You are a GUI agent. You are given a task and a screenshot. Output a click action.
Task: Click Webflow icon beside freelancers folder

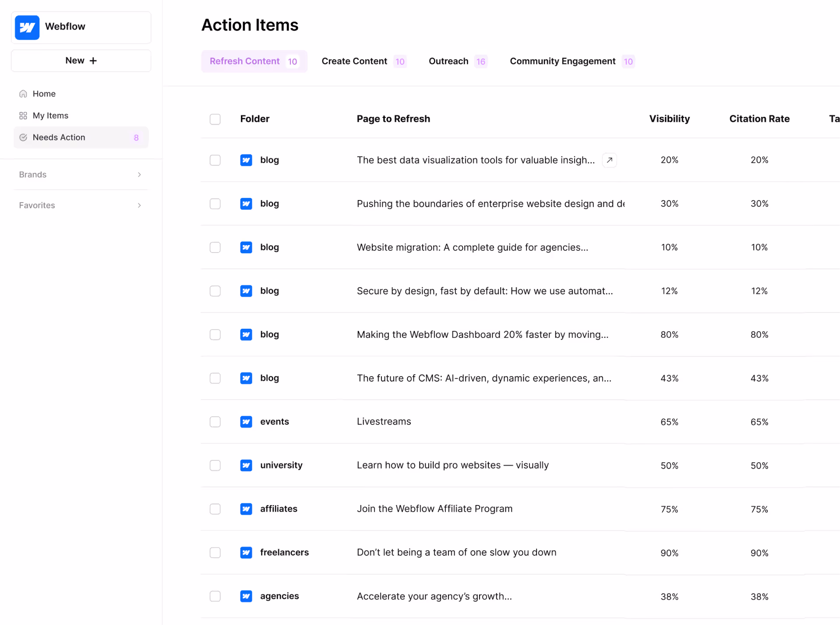[246, 553]
